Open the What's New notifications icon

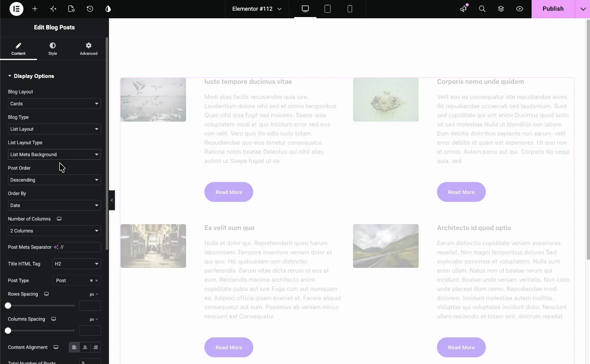coord(464,9)
